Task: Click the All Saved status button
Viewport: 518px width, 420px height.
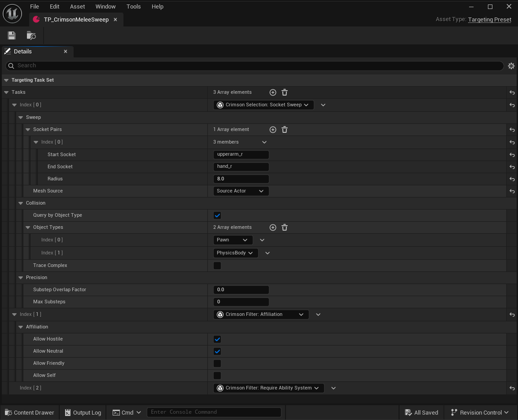Action: [421, 412]
